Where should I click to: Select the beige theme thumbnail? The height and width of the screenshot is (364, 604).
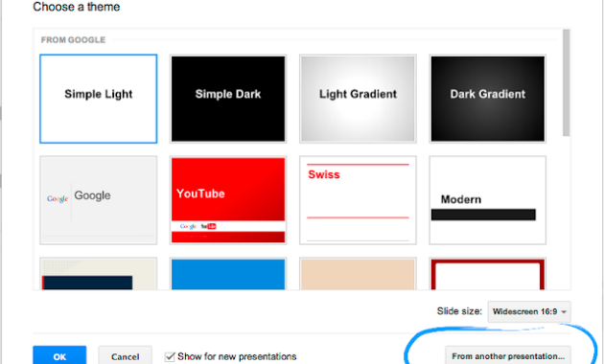click(358, 274)
